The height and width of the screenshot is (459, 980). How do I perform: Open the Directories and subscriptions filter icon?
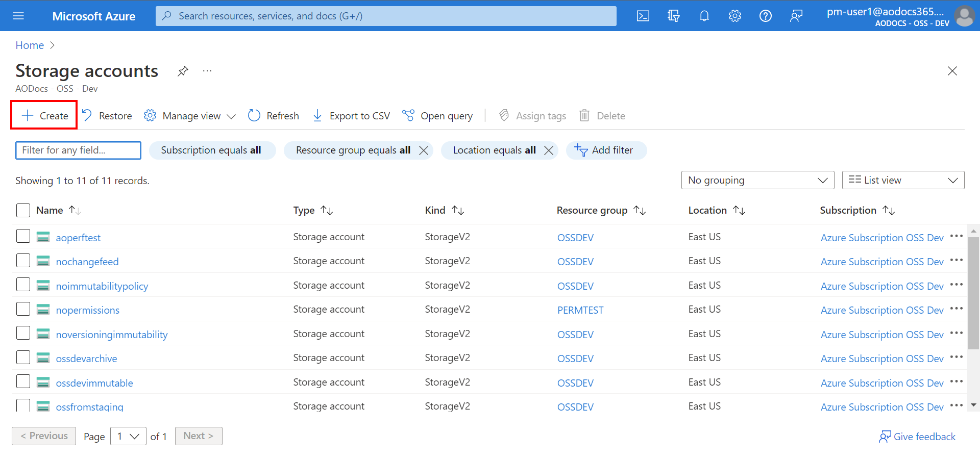pyautogui.click(x=674, y=16)
